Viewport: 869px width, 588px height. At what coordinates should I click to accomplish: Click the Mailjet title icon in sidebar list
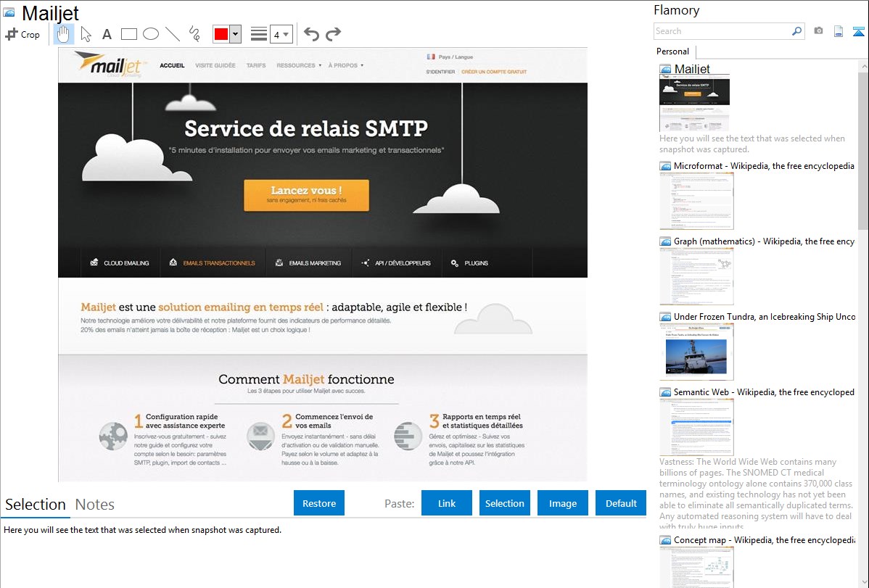coord(666,70)
